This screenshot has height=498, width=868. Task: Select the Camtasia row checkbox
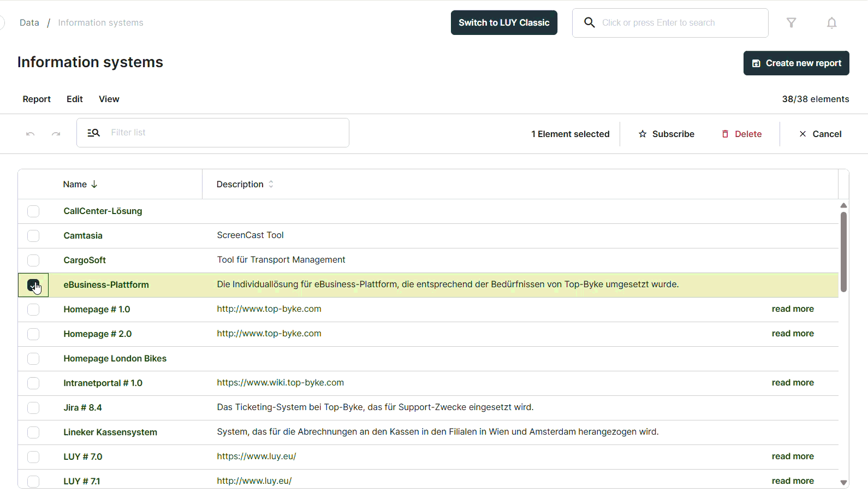[x=33, y=236]
